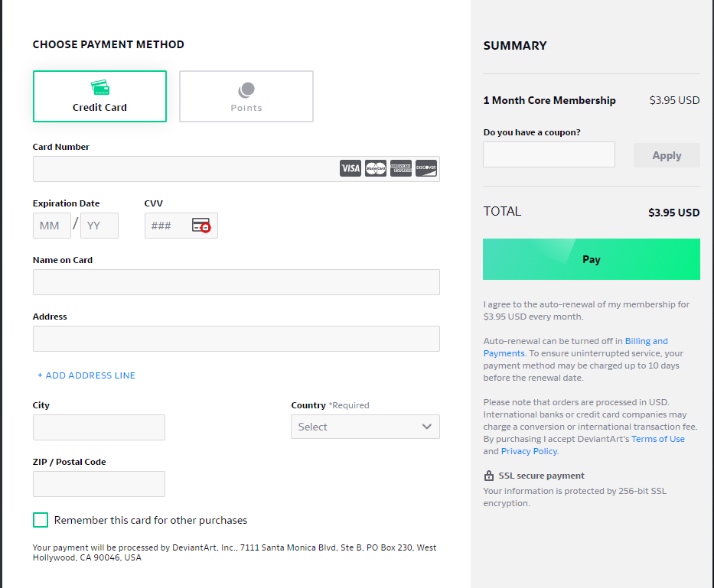Click the Visa card logo

coord(350,168)
